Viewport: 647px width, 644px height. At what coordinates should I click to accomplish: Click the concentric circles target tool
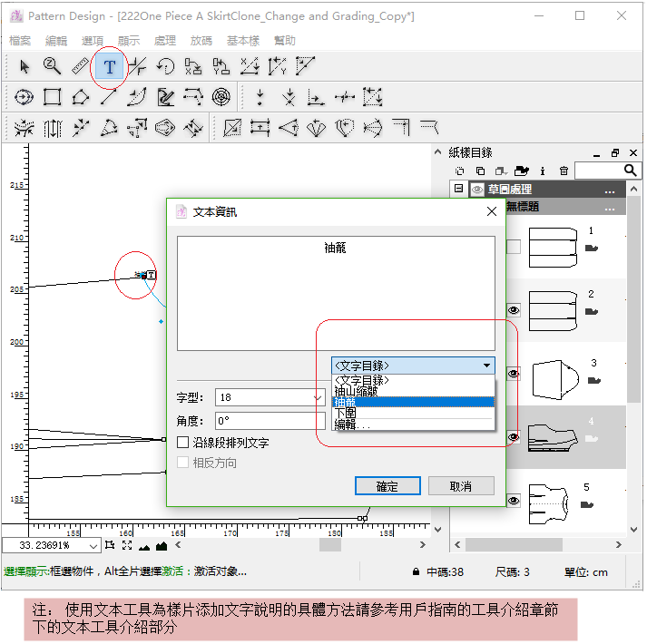(221, 97)
